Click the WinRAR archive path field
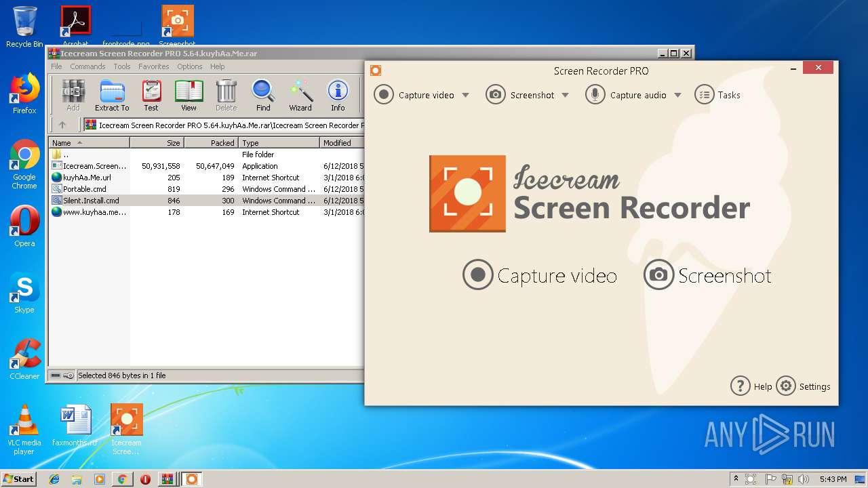The width and height of the screenshot is (868, 488). tap(224, 125)
